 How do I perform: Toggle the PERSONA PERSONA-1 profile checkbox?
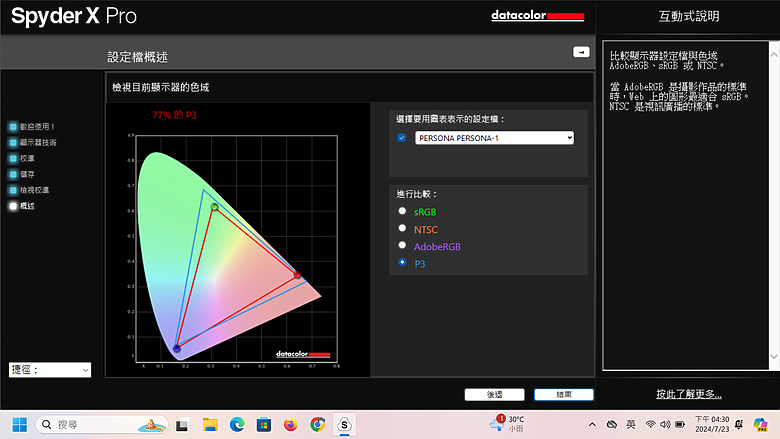(x=402, y=138)
